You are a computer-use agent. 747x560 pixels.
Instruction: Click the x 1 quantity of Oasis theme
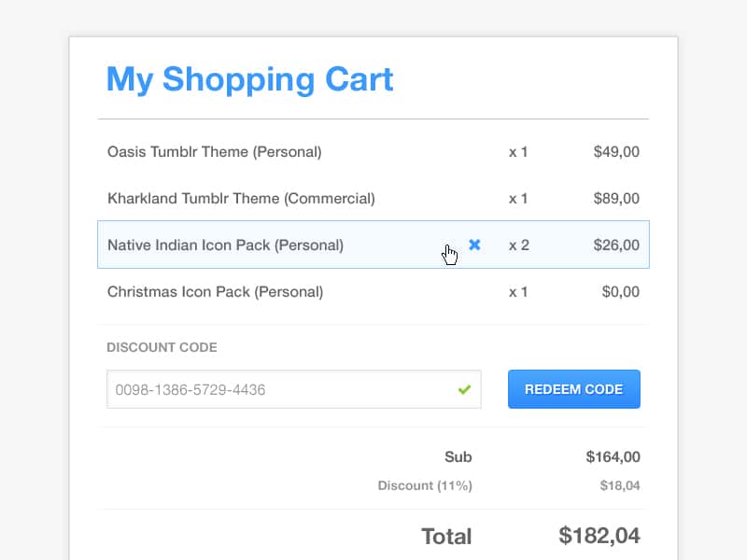519,151
